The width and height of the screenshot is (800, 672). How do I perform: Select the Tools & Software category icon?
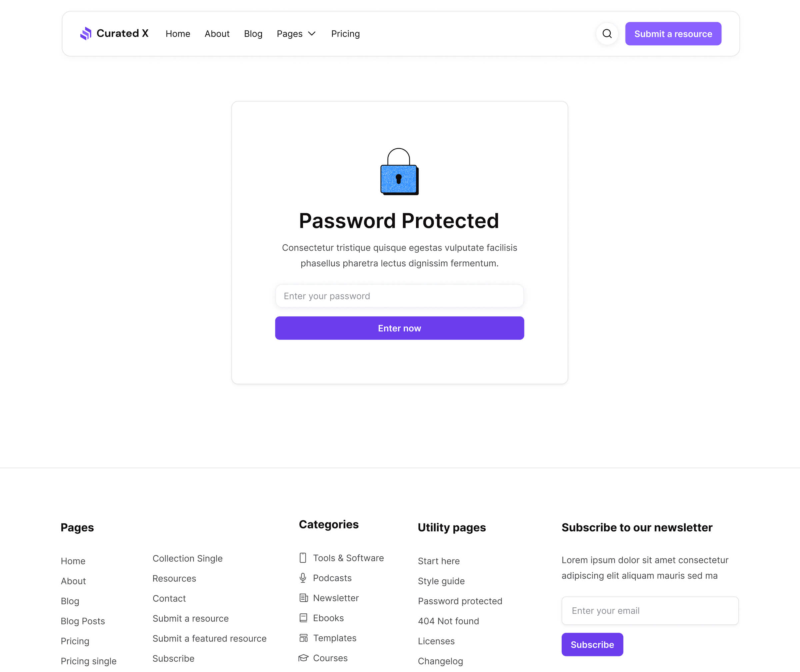[303, 558]
